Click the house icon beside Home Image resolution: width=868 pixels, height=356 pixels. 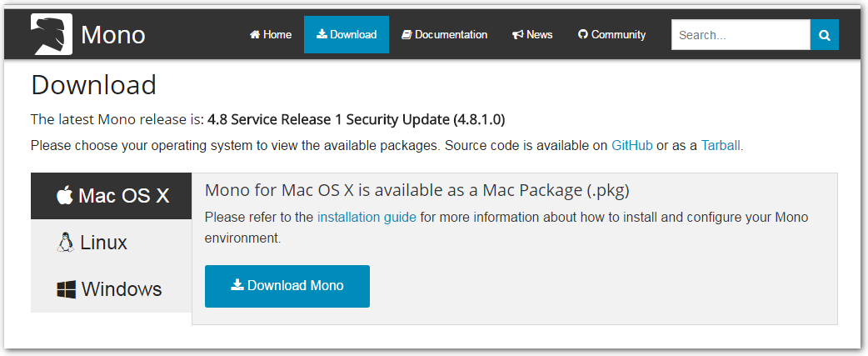(255, 34)
